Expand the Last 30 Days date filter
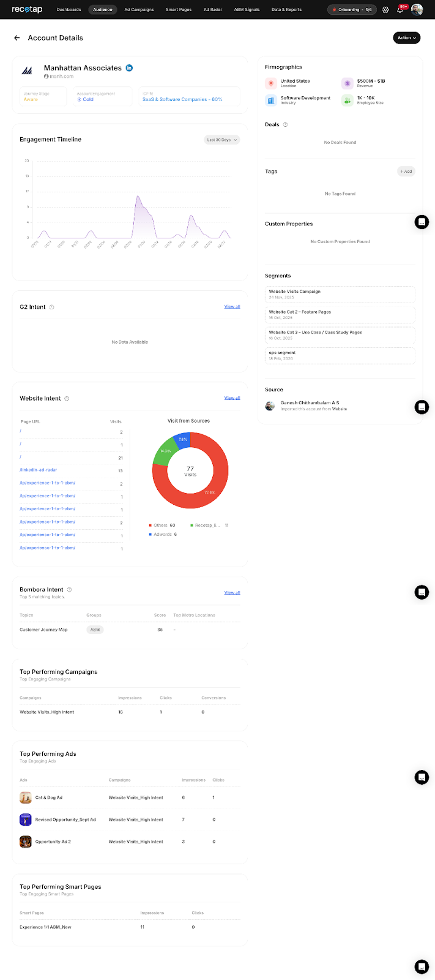The width and height of the screenshot is (435, 980). pos(221,140)
